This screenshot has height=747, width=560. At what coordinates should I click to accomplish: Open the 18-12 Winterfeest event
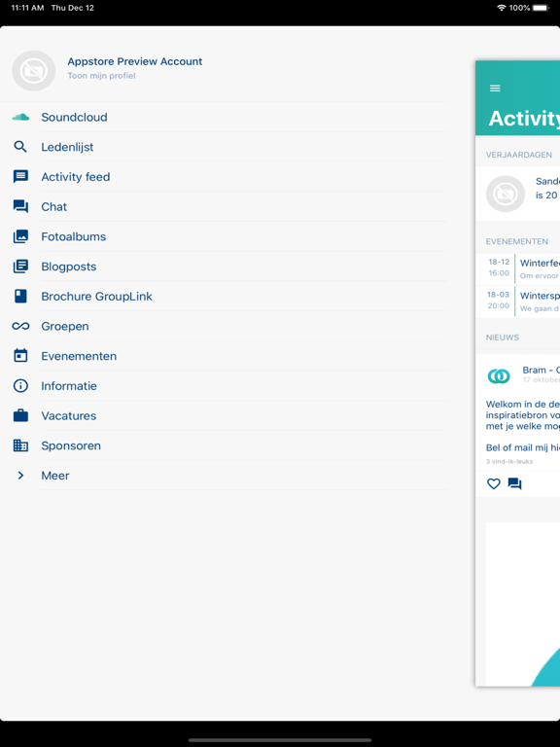tap(517, 268)
